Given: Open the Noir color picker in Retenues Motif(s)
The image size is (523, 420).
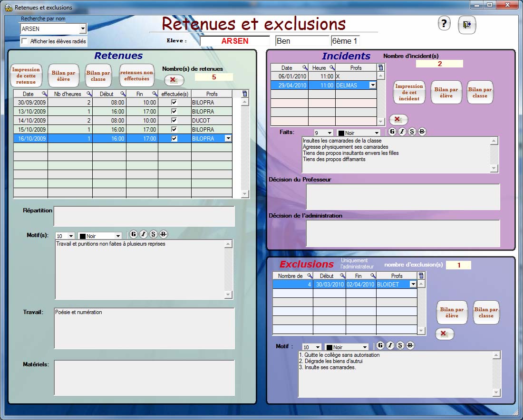Looking at the screenshot, I should [x=118, y=236].
